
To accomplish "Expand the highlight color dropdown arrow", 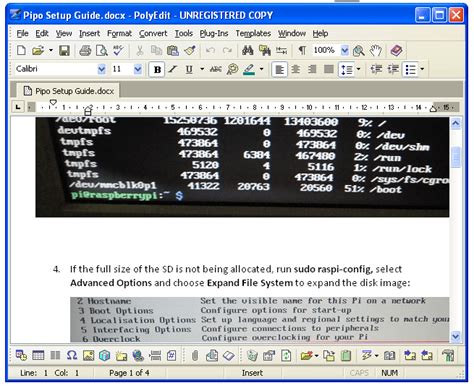I will (x=262, y=69).
